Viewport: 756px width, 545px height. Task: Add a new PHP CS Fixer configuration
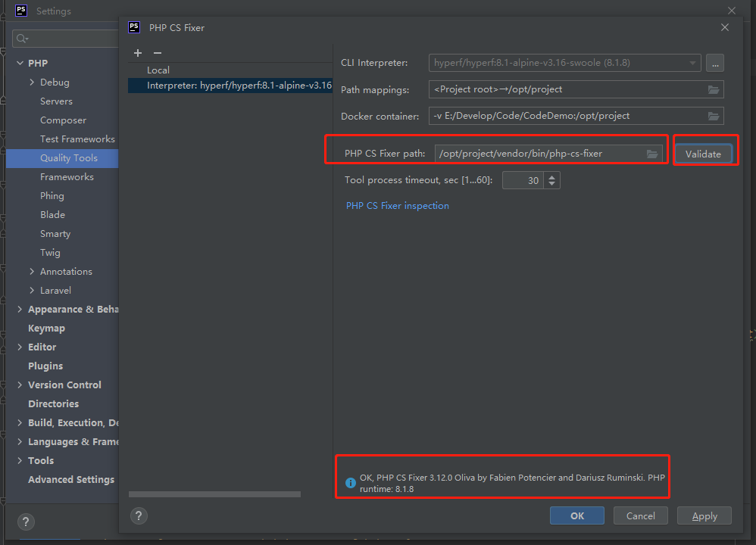138,53
